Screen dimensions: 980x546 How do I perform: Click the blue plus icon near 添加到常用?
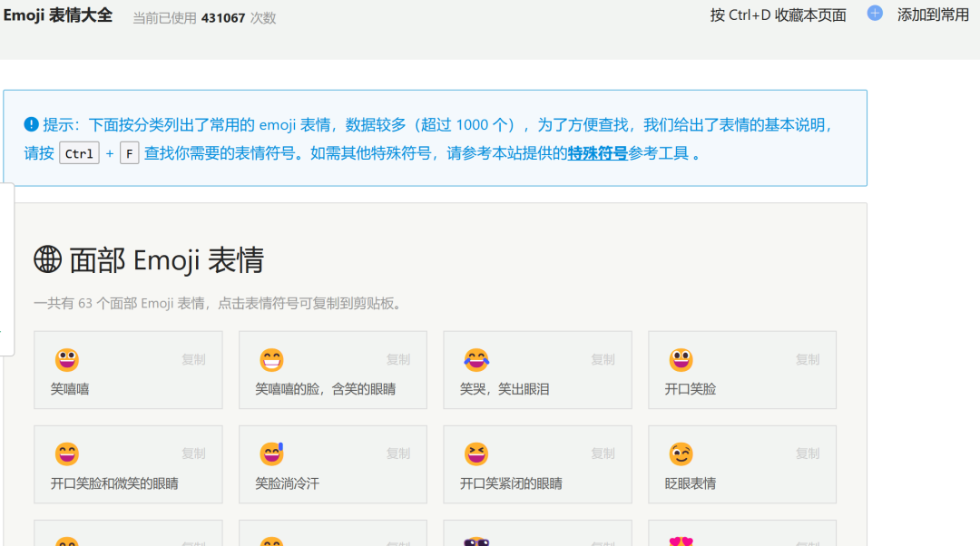coord(874,14)
